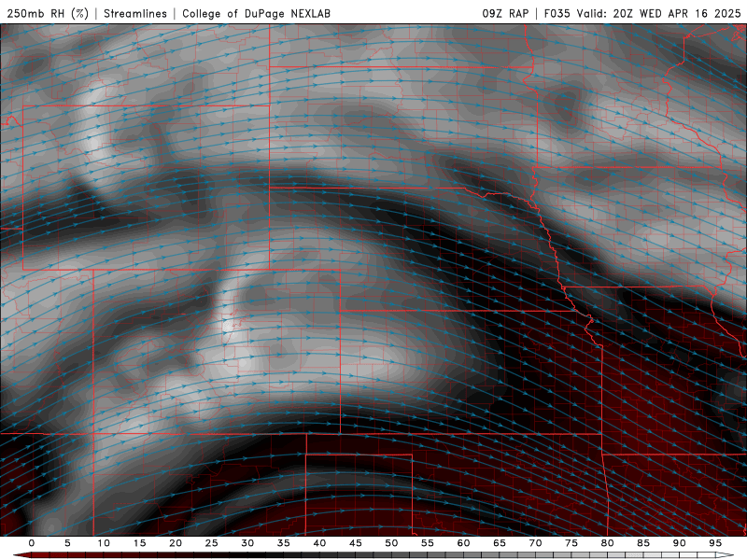747x560 pixels.
Task: Click the '60' value on color scale
Action: click(463, 543)
